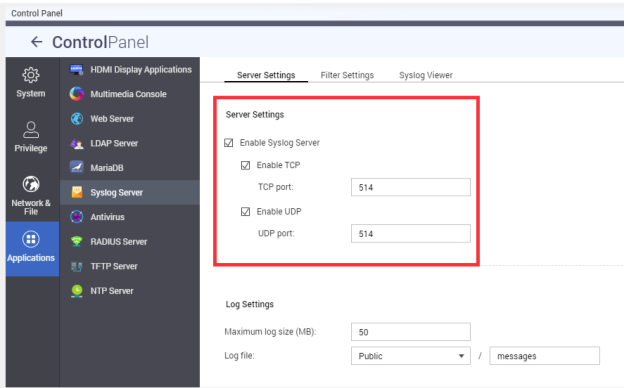The height and width of the screenshot is (388, 626).
Task: Click the Maximum log size field
Action: (x=410, y=332)
